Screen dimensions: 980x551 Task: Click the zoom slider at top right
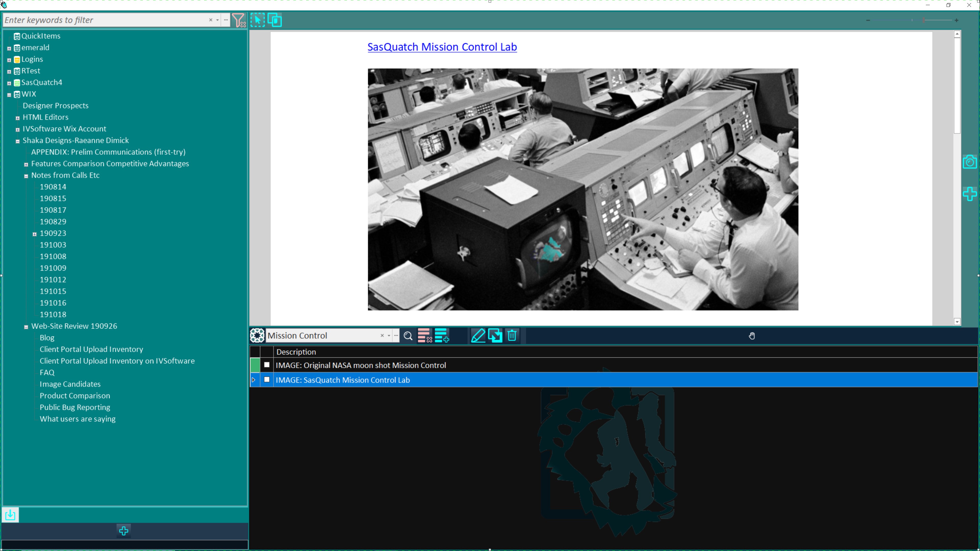click(912, 20)
